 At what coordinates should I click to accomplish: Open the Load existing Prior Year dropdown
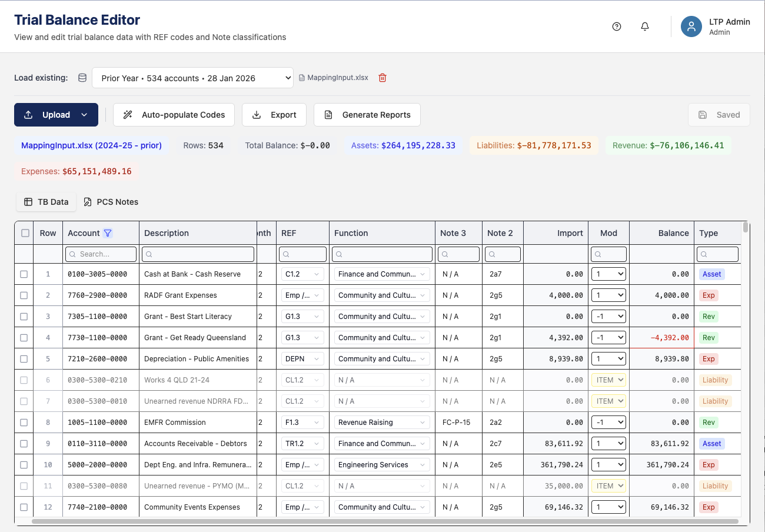pos(192,78)
